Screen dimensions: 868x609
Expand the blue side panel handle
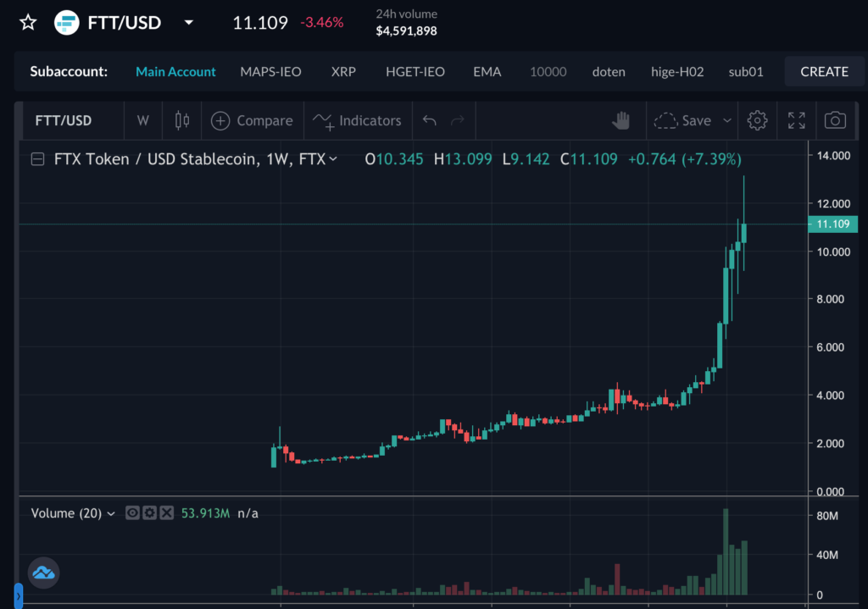pyautogui.click(x=19, y=595)
